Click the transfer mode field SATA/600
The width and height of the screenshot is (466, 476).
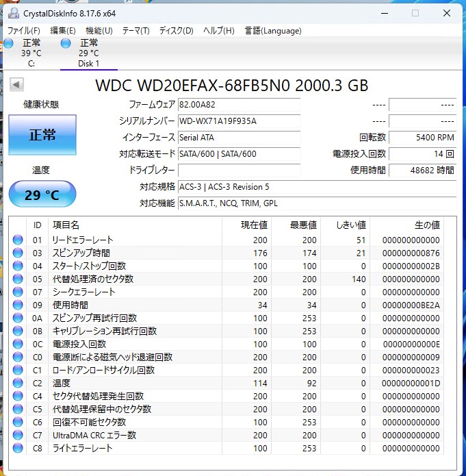pos(239,154)
